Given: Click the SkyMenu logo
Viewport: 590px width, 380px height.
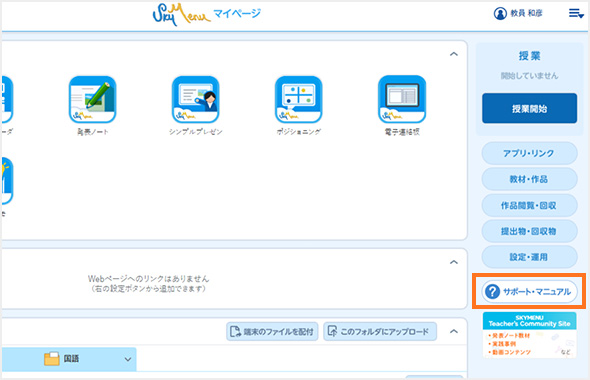Looking at the screenshot, I should tap(181, 14).
